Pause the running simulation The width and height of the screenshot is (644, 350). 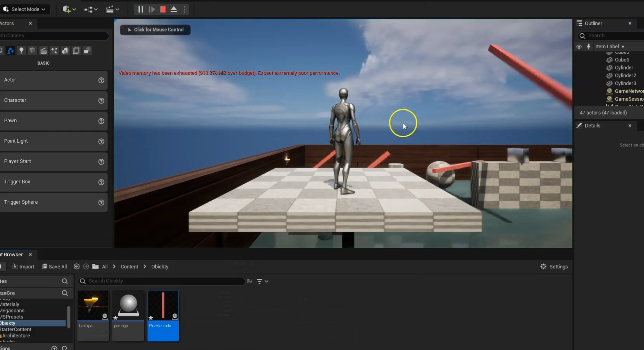click(141, 9)
